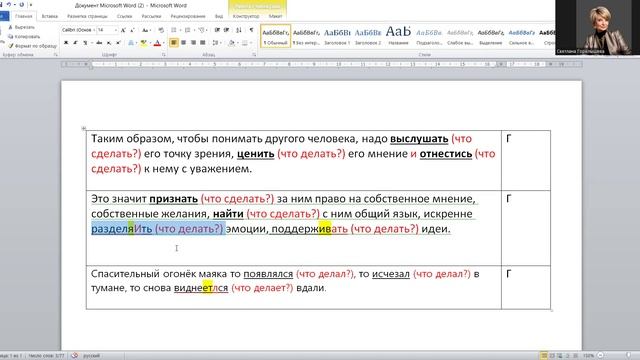Decrease paragraph indent
The image size is (640, 360).
(217, 30)
